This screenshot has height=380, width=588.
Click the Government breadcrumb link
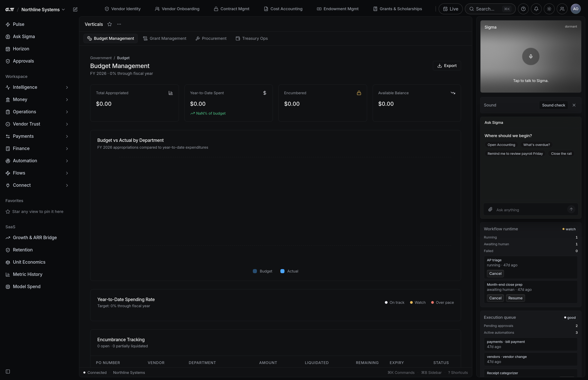click(101, 58)
